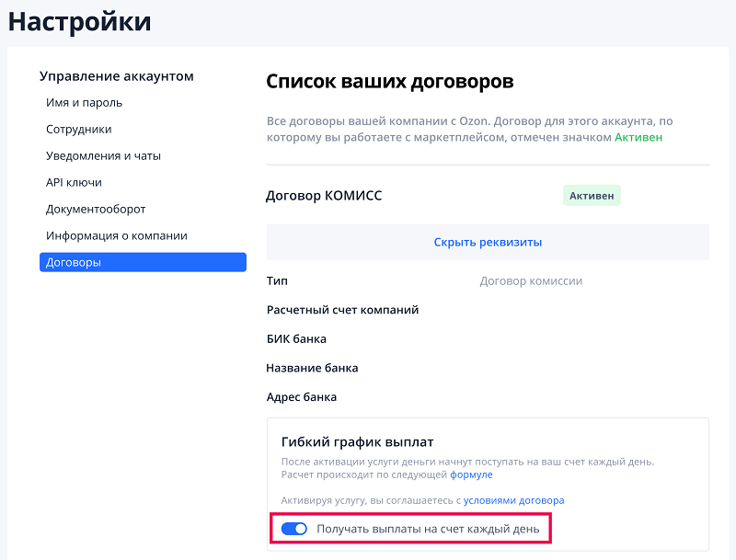Viewport: 736px width, 560px height.
Task: Click the «Договор комиссии» type value
Action: coord(531,281)
